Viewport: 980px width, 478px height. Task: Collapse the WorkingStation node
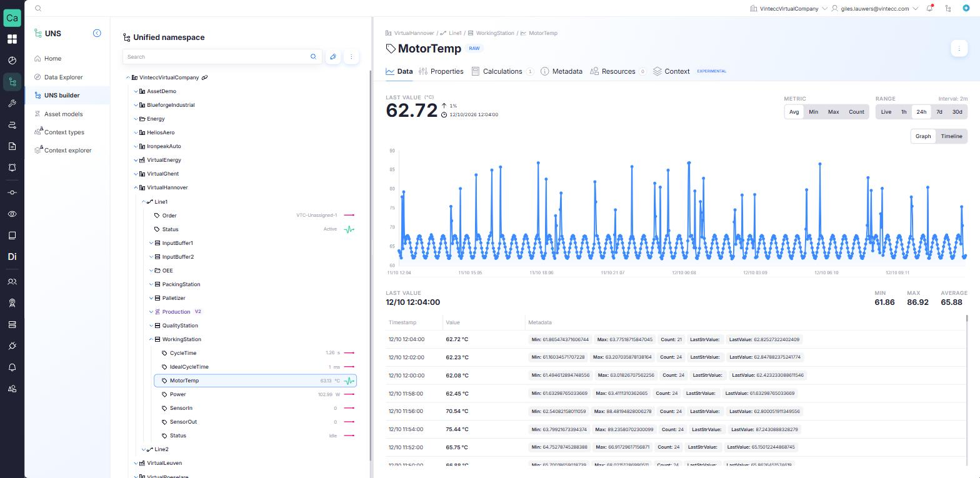tap(151, 339)
